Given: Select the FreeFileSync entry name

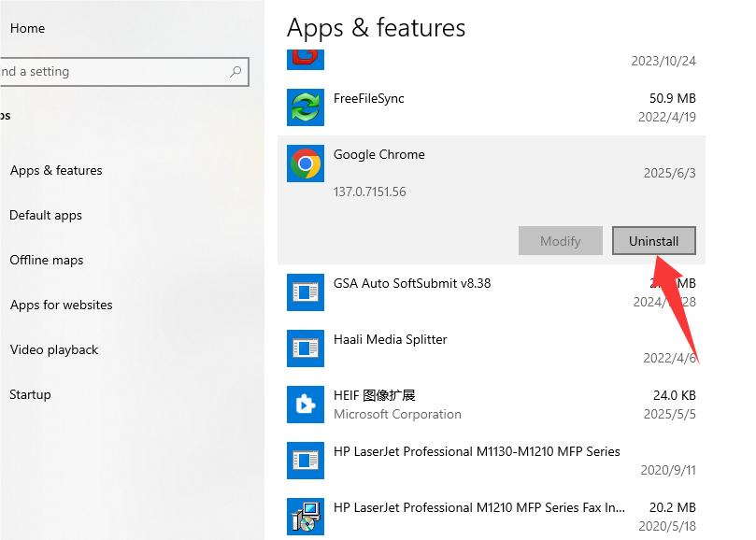Looking at the screenshot, I should [x=369, y=98].
